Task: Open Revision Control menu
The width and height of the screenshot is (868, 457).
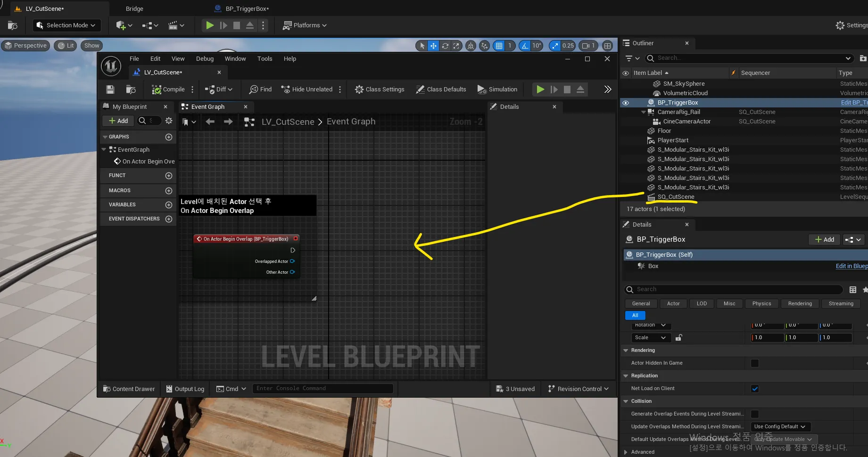Action: click(x=579, y=389)
